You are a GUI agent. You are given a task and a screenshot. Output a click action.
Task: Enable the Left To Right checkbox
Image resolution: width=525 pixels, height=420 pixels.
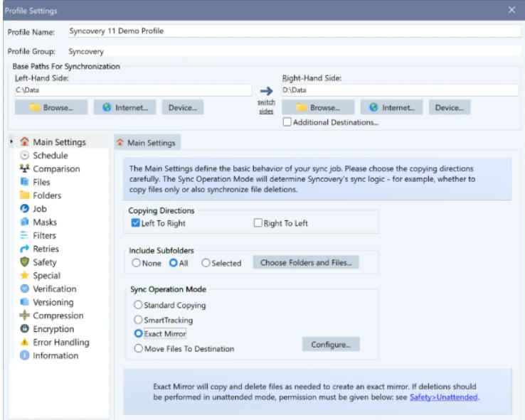135,222
